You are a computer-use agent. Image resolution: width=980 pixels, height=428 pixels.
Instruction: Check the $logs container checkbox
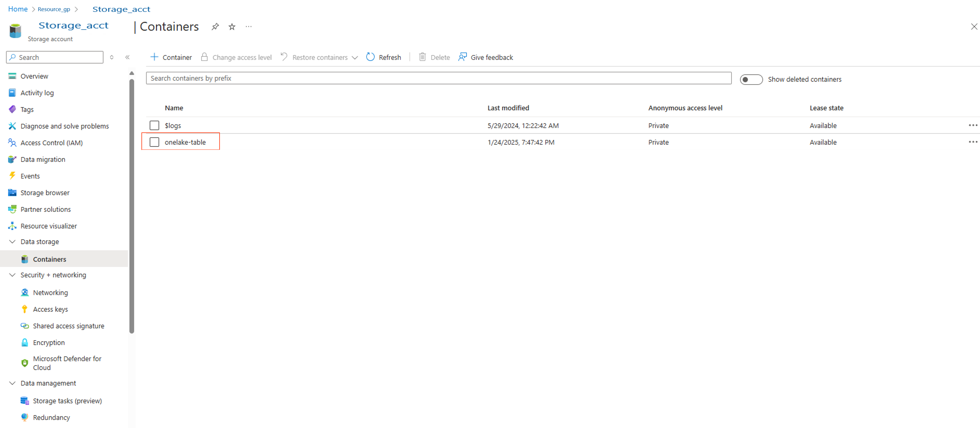(x=154, y=126)
